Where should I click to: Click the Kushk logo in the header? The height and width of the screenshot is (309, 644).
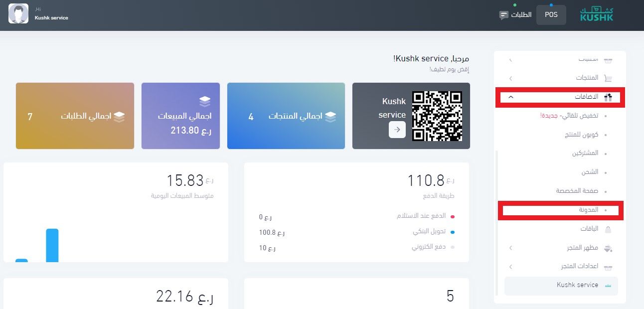pos(597,14)
